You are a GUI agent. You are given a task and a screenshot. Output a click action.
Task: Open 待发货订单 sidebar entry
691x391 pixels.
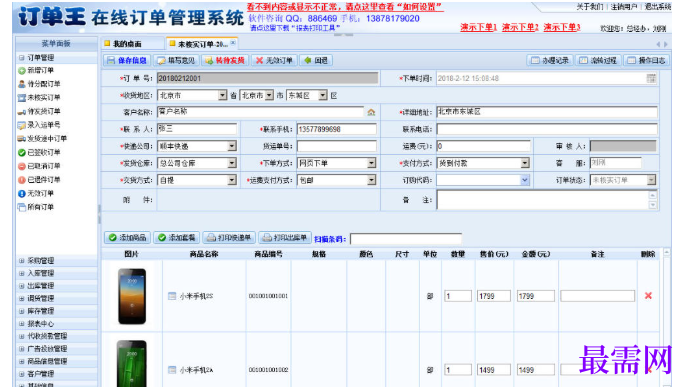pos(39,111)
